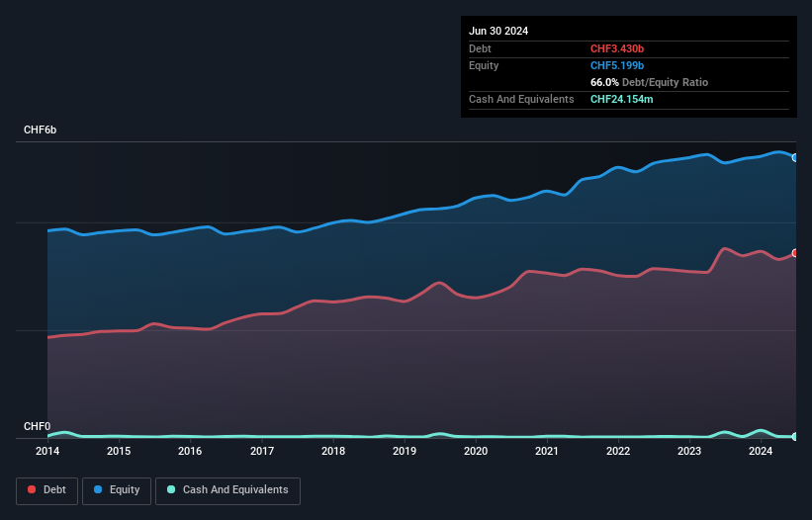Image resolution: width=812 pixels, height=520 pixels.
Task: Click the 2023 axis label
Action: (689, 451)
